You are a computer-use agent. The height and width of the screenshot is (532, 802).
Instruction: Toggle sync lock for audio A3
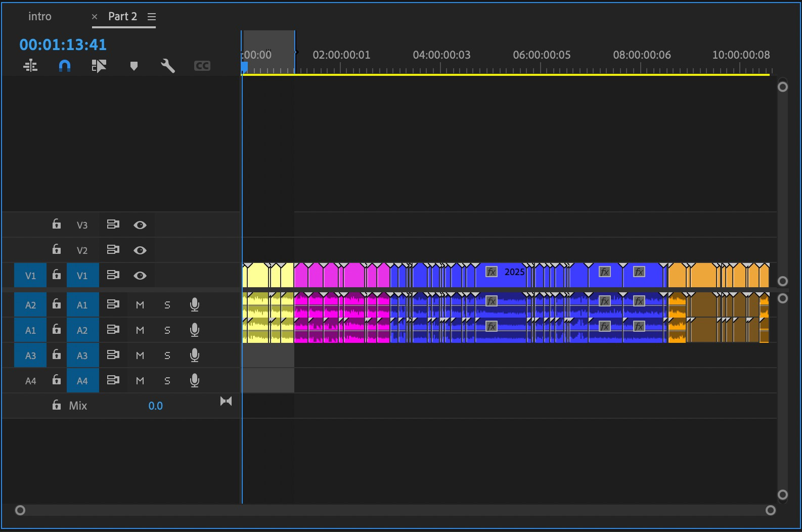coord(113,355)
